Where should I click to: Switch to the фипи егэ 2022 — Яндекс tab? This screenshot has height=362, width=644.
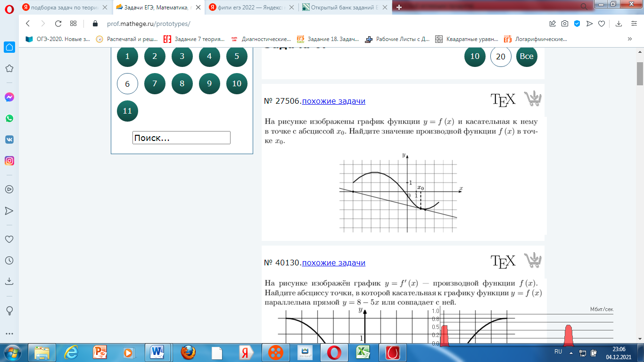[251, 7]
